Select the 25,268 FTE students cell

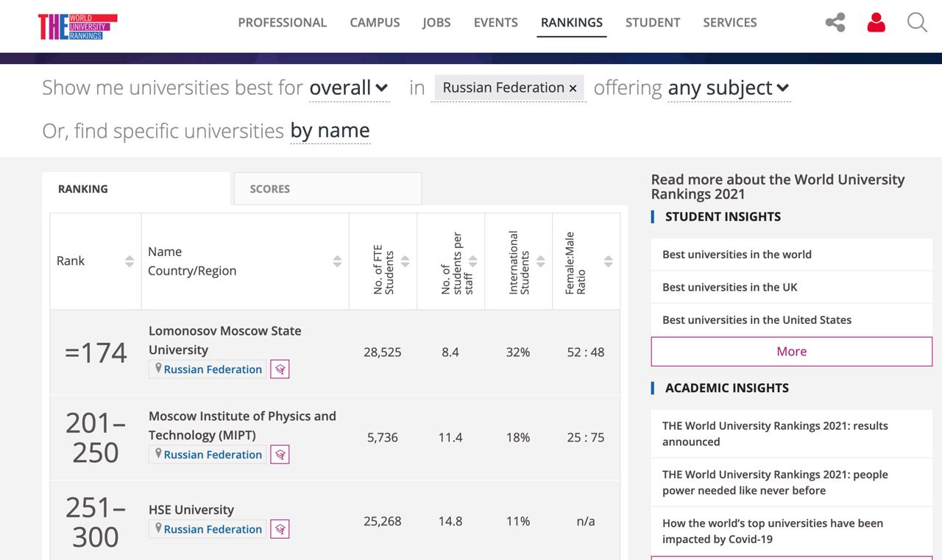click(x=383, y=521)
